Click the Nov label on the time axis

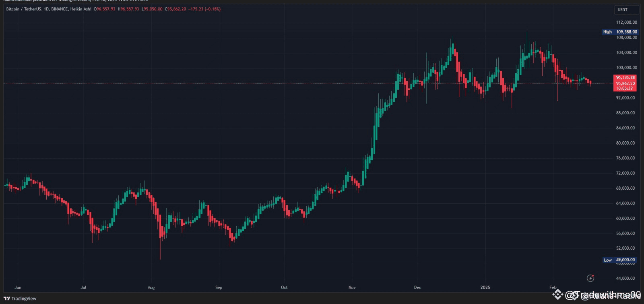pos(352,287)
